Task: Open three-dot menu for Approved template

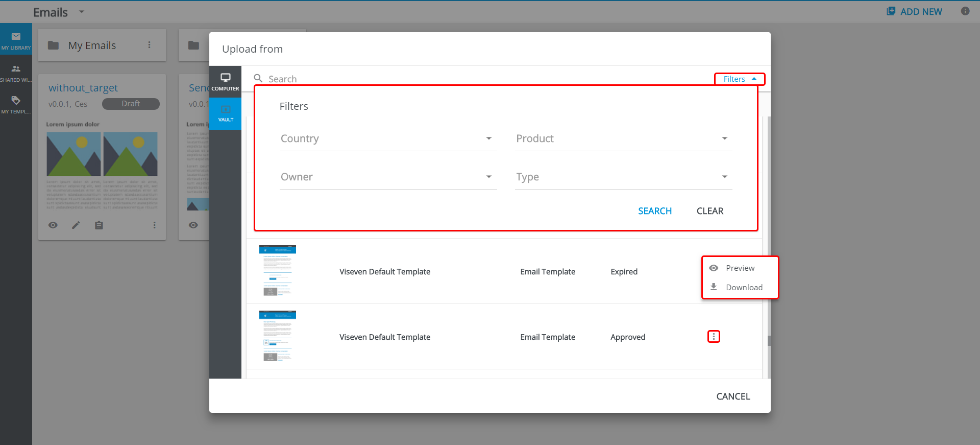Action: click(714, 337)
